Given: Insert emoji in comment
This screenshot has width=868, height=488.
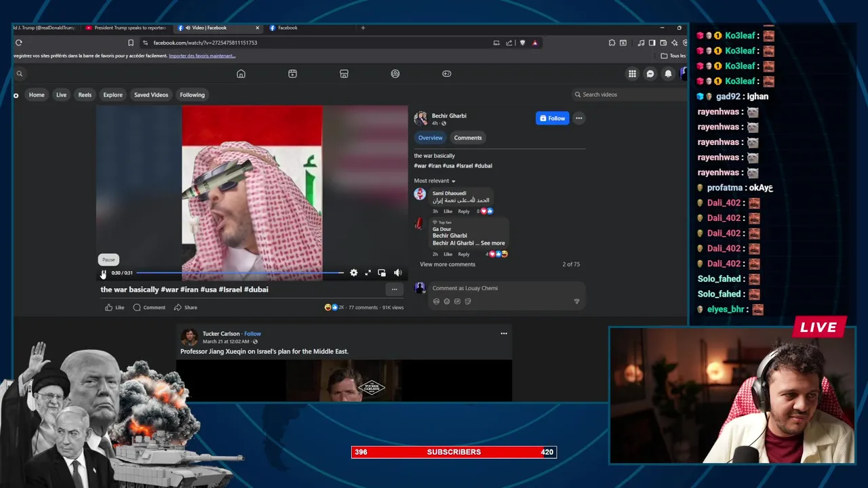Looking at the screenshot, I should tap(446, 302).
